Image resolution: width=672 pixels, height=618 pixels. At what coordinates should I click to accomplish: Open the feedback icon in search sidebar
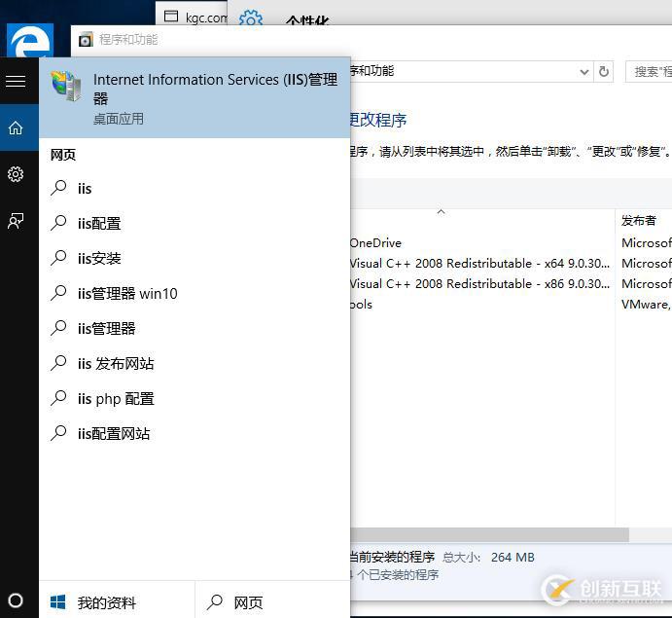point(16,221)
